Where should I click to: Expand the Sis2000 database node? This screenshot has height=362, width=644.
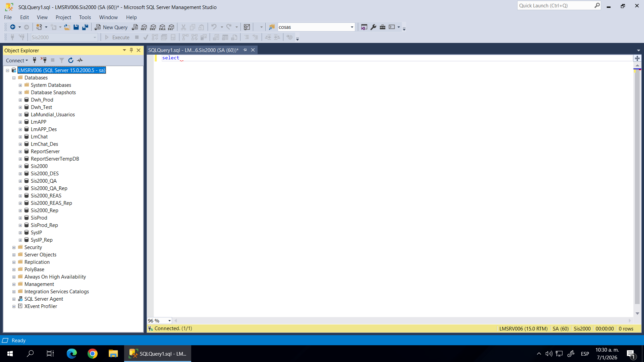[x=20, y=167]
